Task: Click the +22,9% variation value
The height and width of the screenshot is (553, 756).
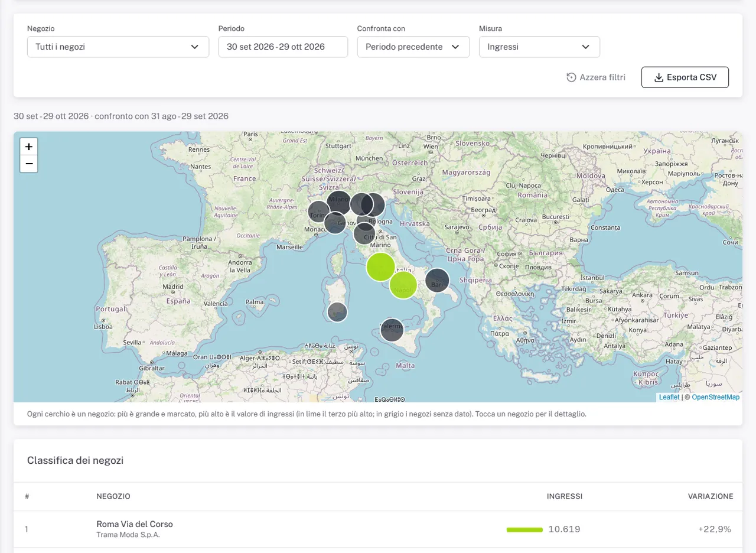Action: point(715,529)
